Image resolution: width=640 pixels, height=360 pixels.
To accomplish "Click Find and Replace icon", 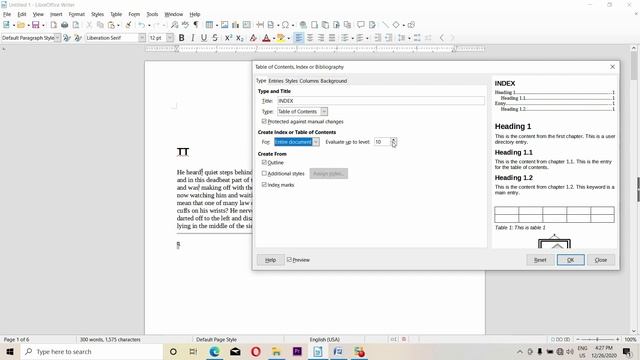I will pyautogui.click(x=174, y=25).
